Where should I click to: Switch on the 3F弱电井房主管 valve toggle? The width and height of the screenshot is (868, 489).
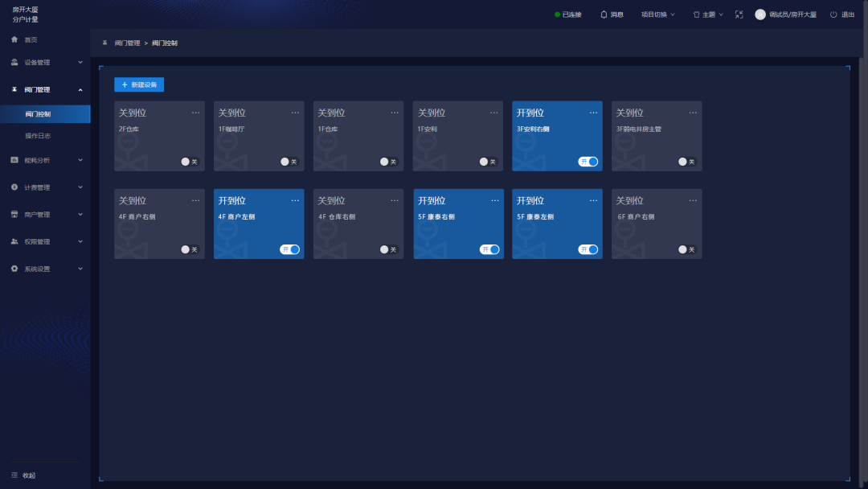click(687, 162)
